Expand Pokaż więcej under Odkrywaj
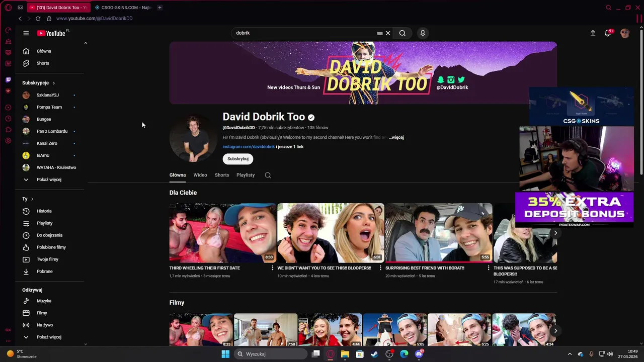Image resolution: width=644 pixels, height=362 pixels. pos(49,337)
